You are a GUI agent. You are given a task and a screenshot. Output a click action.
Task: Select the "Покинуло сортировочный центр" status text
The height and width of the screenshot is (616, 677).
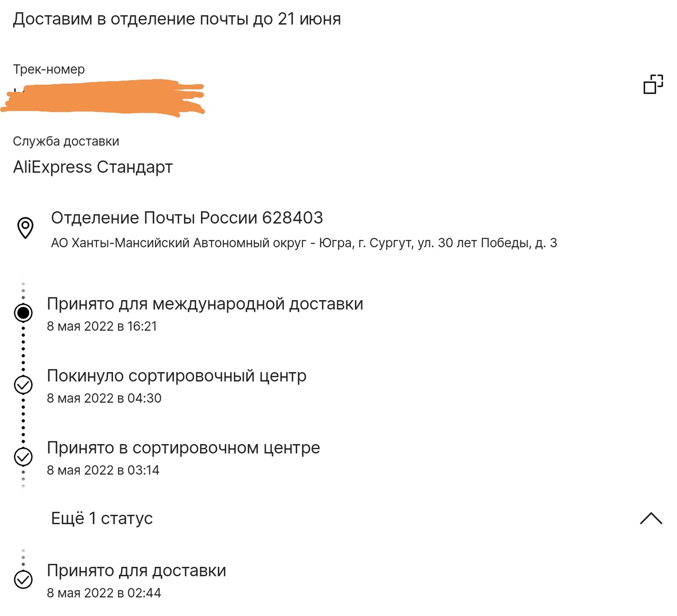click(x=177, y=376)
